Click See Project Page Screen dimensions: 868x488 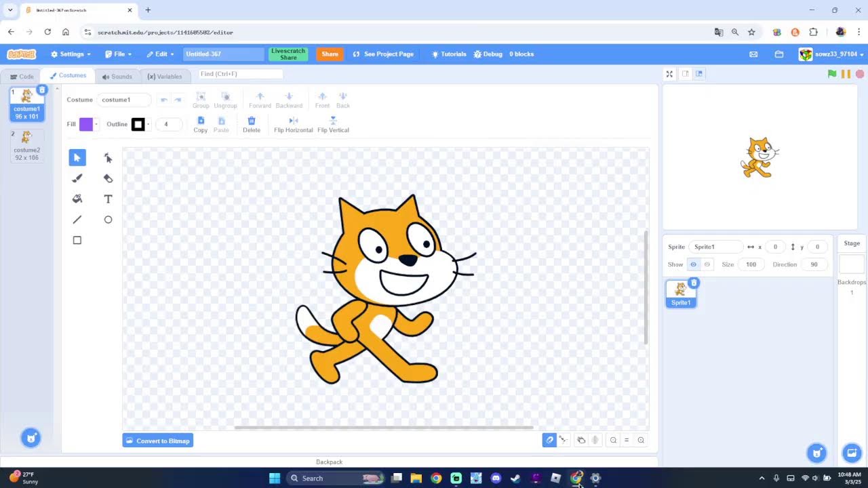point(383,54)
